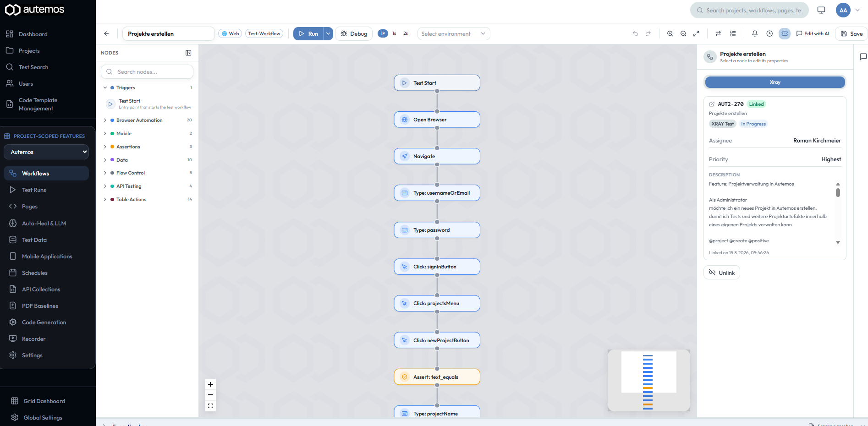Viewport: 868px width, 426px height.
Task: Click canvas zoom-in plus control
Action: click(210, 384)
